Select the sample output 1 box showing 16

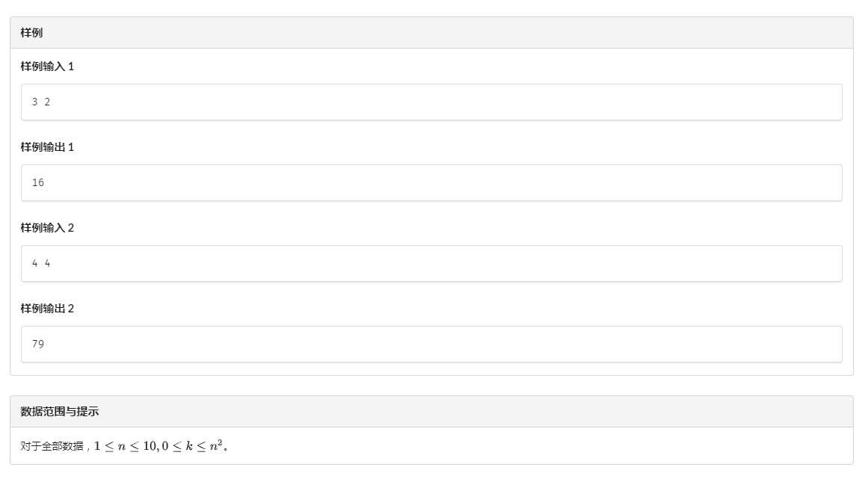click(x=431, y=182)
